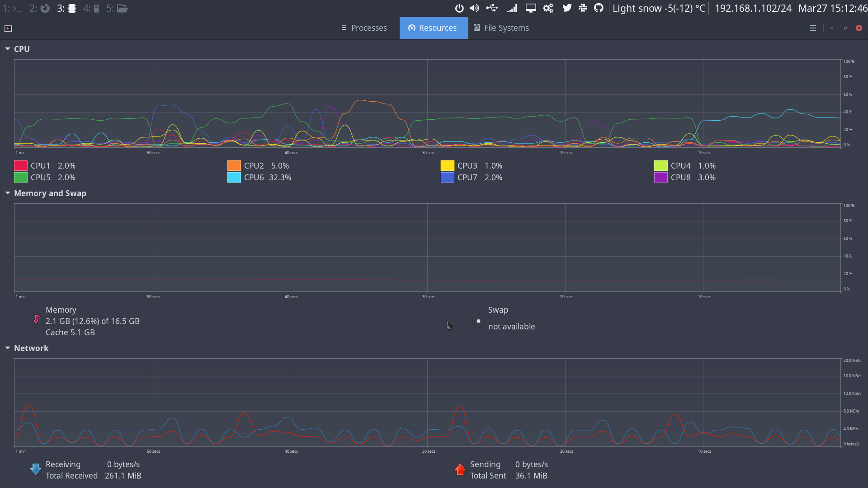Click the network signal strength icon

click(x=512, y=8)
